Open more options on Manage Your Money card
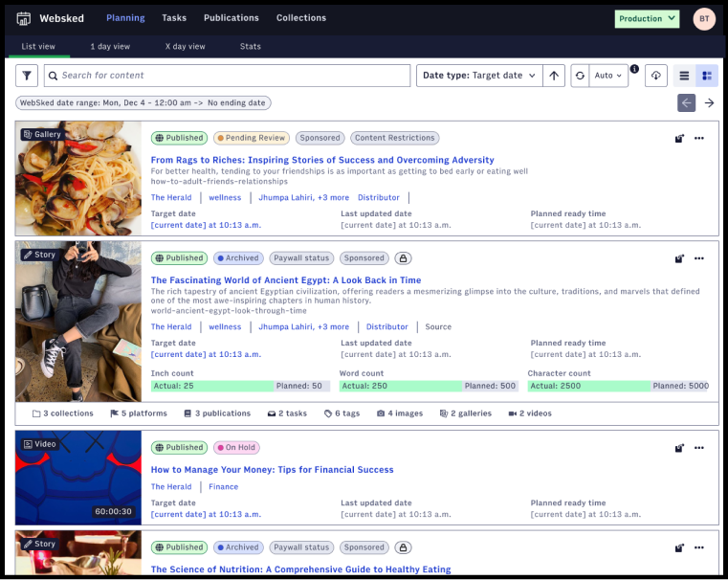Viewport: 728px width, 580px height. (698, 448)
